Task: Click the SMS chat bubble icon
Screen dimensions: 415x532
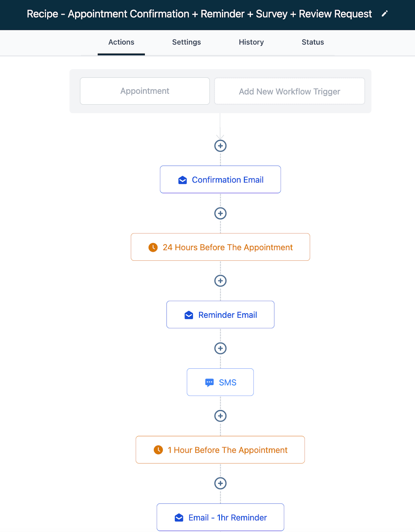Action: [209, 382]
